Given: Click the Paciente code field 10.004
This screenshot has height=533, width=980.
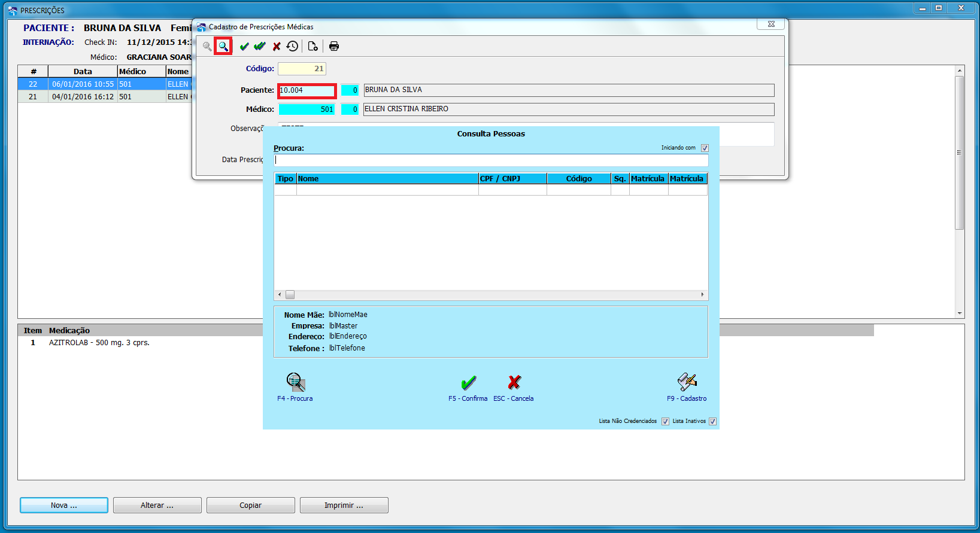Looking at the screenshot, I should coord(307,90).
